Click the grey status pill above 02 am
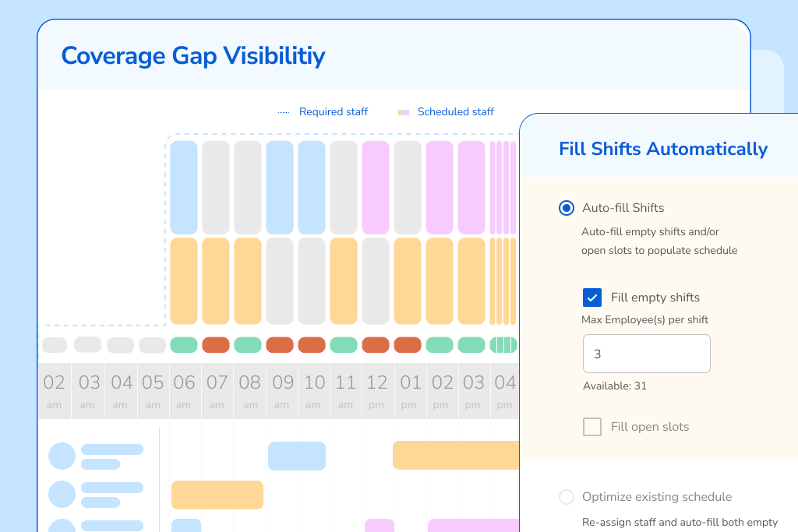 click(x=55, y=344)
